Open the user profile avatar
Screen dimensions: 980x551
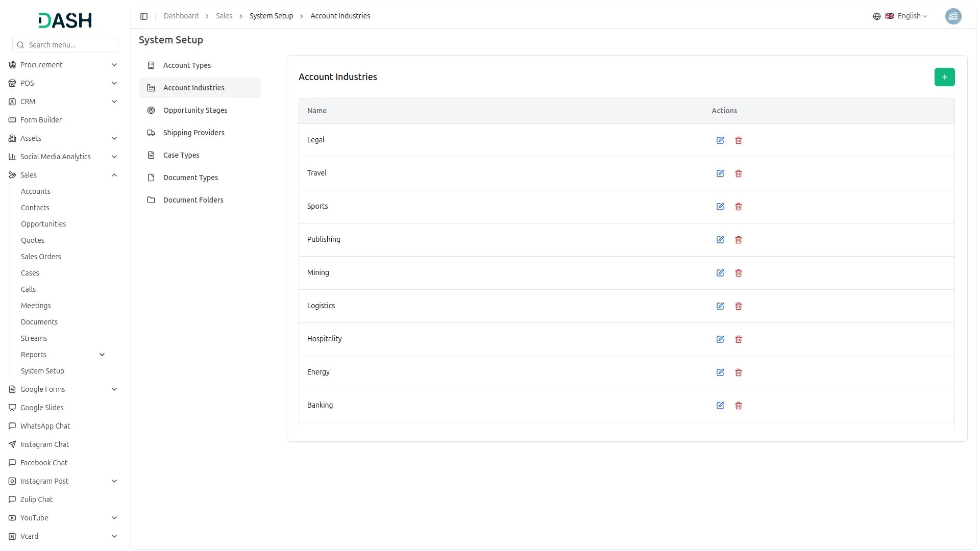pos(953,16)
